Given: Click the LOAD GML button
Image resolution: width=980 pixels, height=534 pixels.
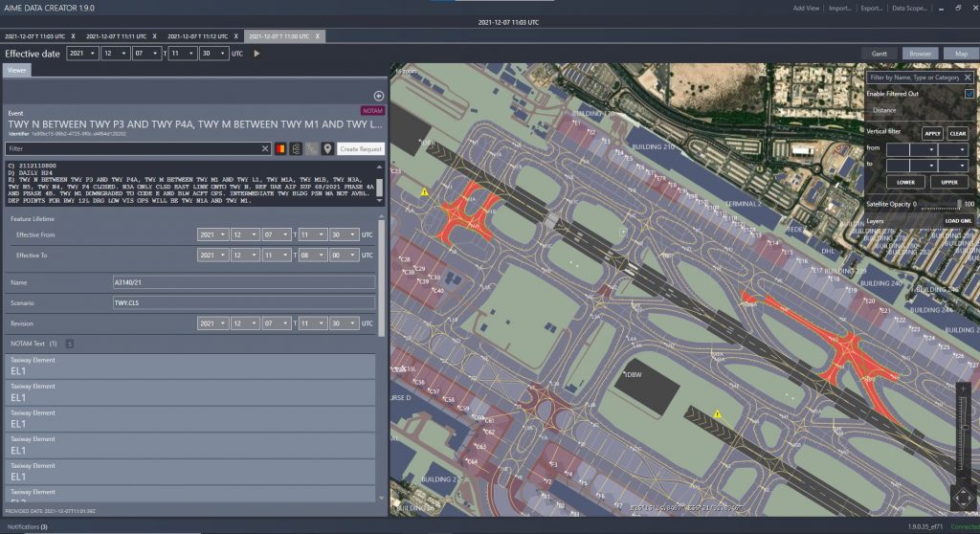Looking at the screenshot, I should tap(958, 221).
